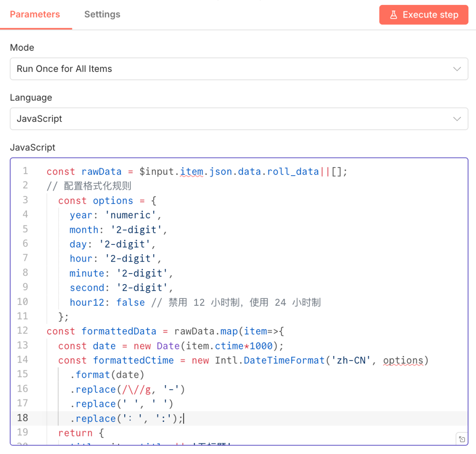Click the JavaScript label above the code editor

(33, 147)
